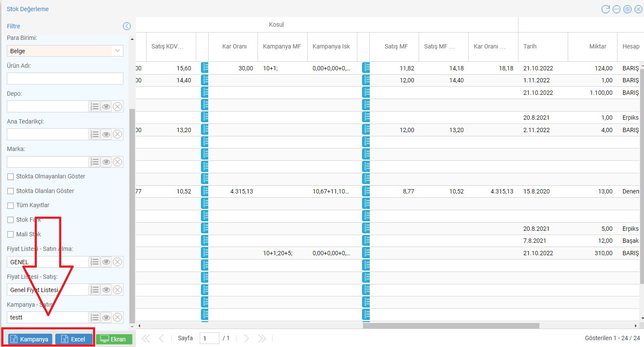644x347 pixels.
Task: Export results with the Excel button
Action: click(74, 339)
